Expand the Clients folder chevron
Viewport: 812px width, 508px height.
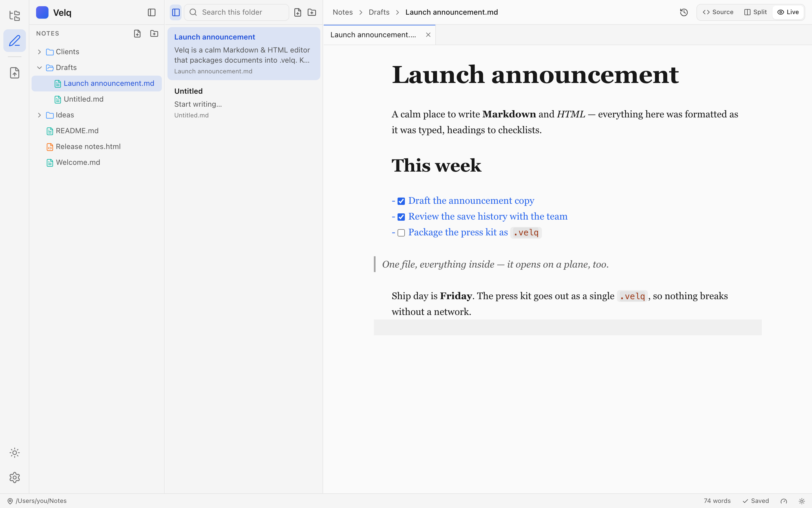39,52
